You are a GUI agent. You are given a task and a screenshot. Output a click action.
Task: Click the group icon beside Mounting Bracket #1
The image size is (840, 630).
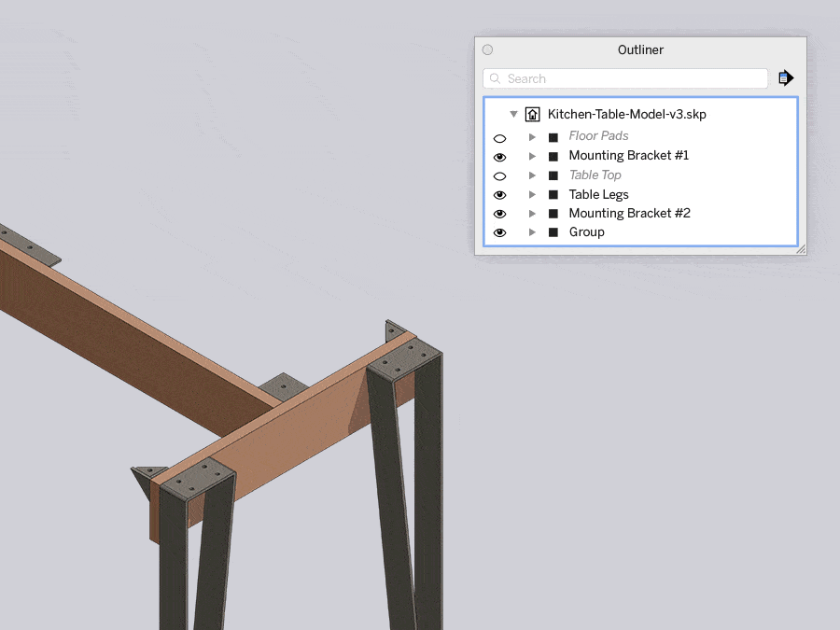(553, 156)
